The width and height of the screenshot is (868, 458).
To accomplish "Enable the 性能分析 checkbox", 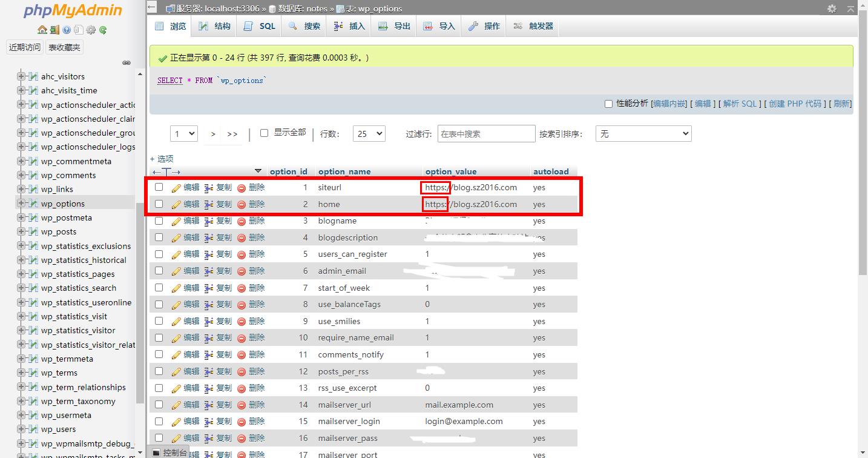I will 609,104.
